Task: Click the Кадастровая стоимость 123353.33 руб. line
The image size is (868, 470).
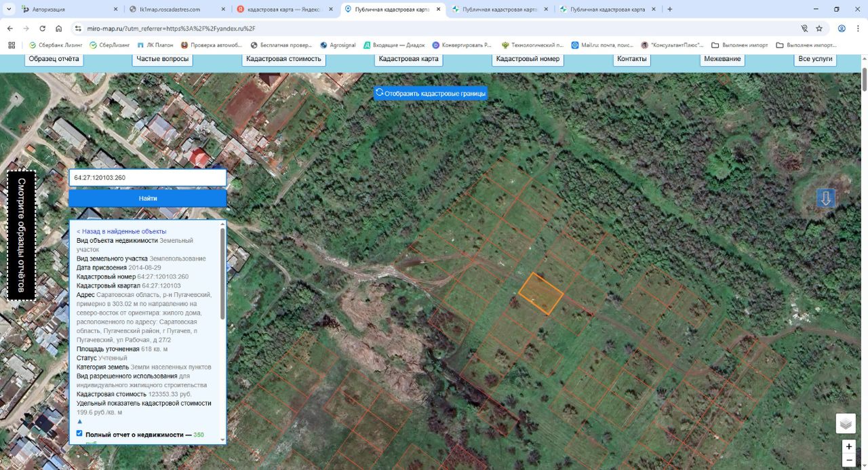Action: pyautogui.click(x=134, y=394)
